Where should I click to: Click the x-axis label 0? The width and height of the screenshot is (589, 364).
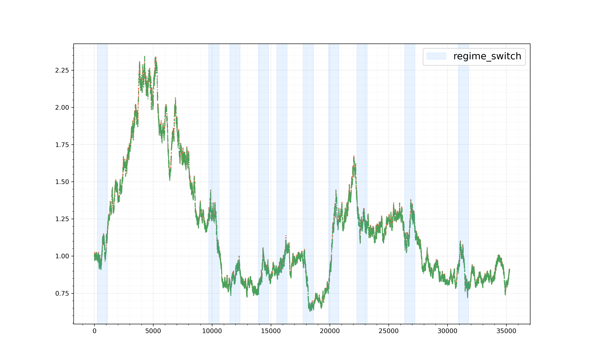(x=94, y=331)
